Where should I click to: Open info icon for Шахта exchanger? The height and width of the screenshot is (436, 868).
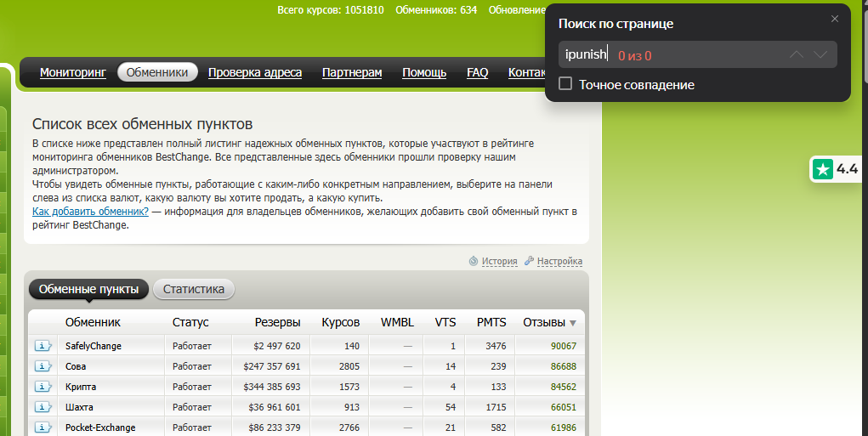coord(43,406)
